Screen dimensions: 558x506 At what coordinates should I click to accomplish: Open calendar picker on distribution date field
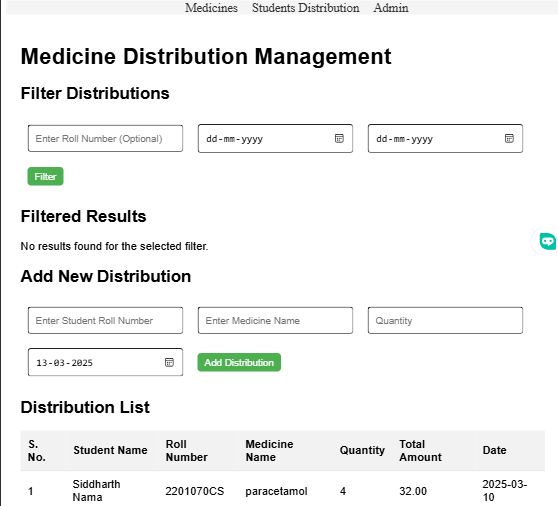(169, 362)
